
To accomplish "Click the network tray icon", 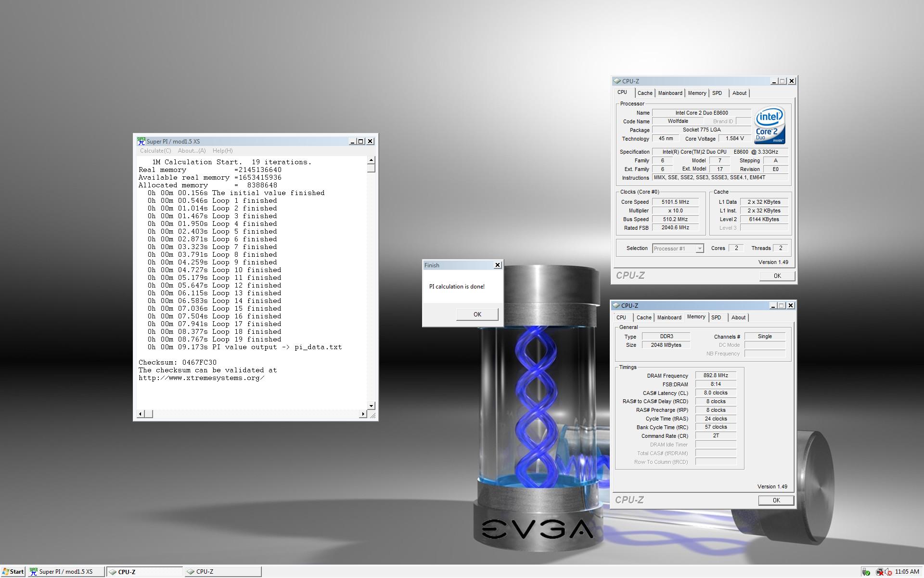I will tap(879, 572).
